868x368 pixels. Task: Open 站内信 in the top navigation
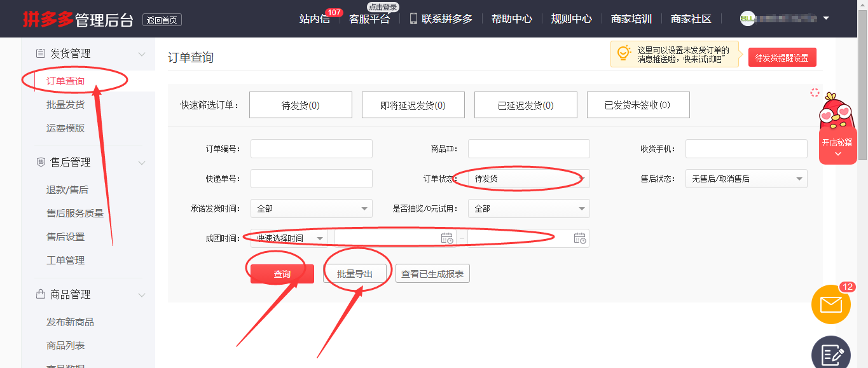[x=315, y=18]
